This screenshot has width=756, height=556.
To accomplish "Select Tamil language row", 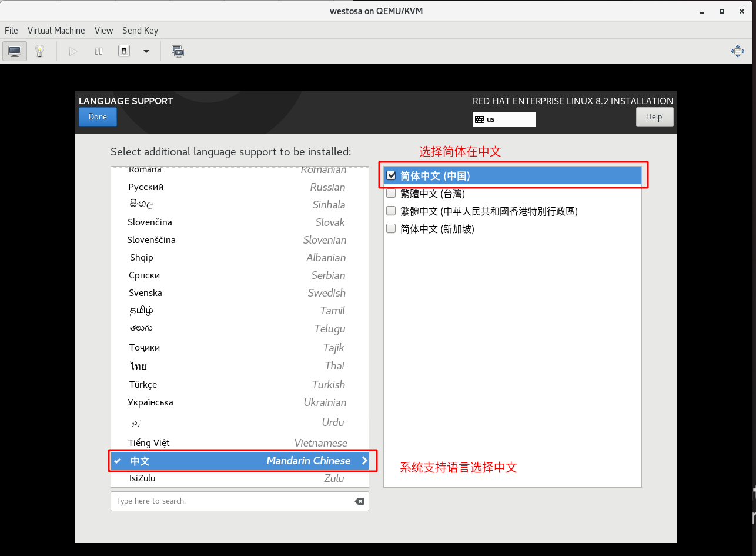I will 240,311.
